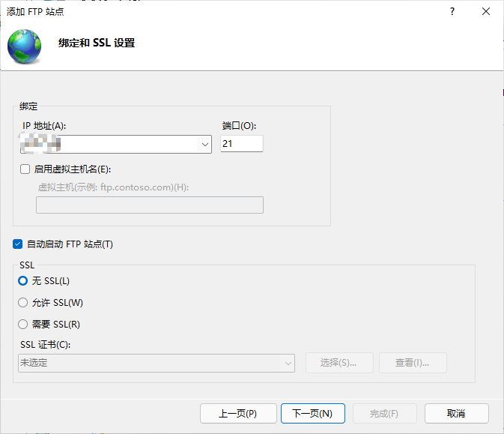This screenshot has height=434, width=504.
Task: Cancel the wizard with 取消
Action: point(456,414)
